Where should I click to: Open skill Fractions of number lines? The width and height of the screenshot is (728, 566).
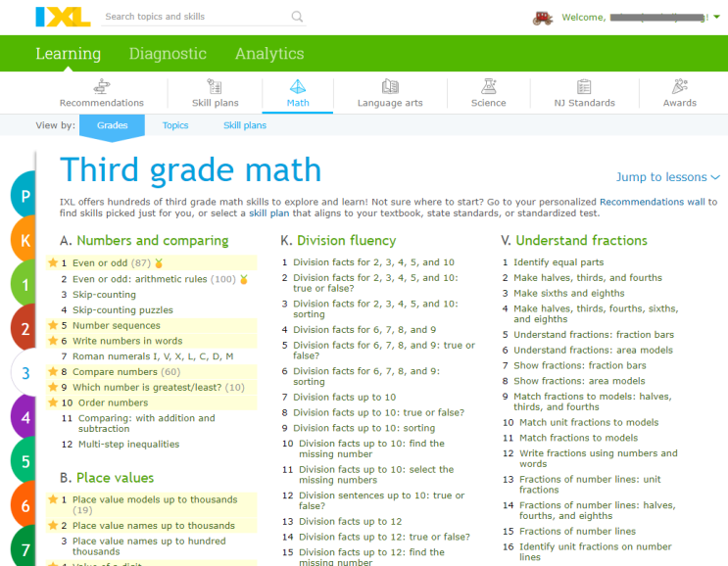577,531
